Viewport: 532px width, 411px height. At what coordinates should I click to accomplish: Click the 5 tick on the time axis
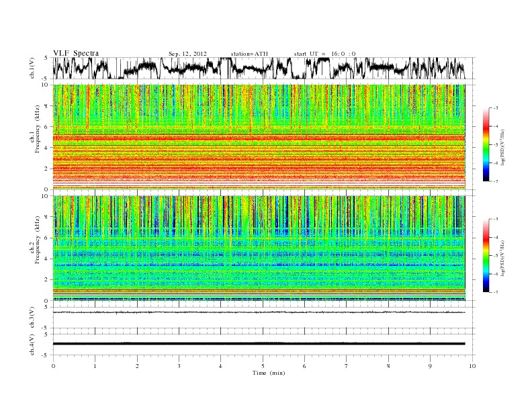tap(263, 366)
